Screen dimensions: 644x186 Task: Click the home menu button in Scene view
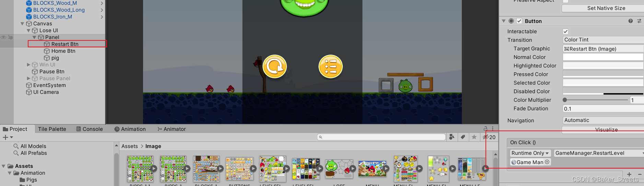(x=331, y=66)
